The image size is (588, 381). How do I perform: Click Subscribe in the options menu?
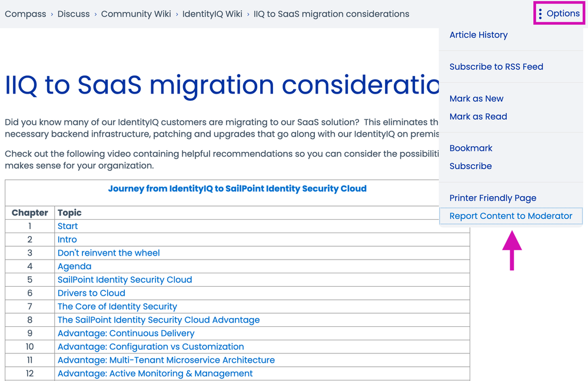[470, 165]
